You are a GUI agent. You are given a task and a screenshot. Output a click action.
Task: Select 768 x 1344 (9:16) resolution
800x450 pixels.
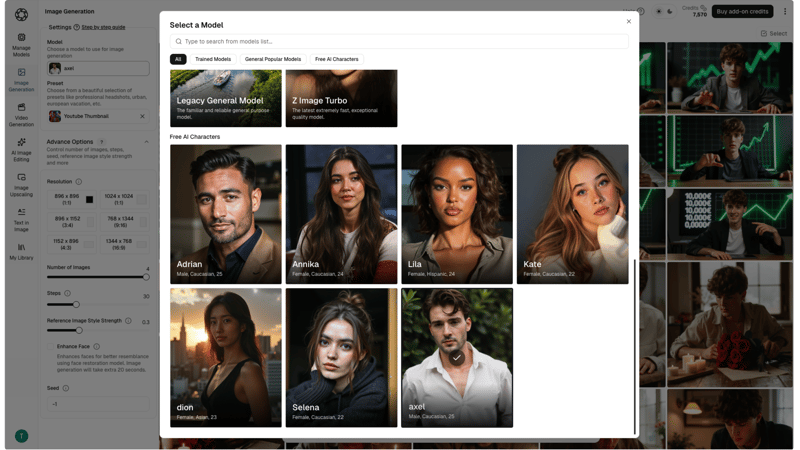click(124, 221)
